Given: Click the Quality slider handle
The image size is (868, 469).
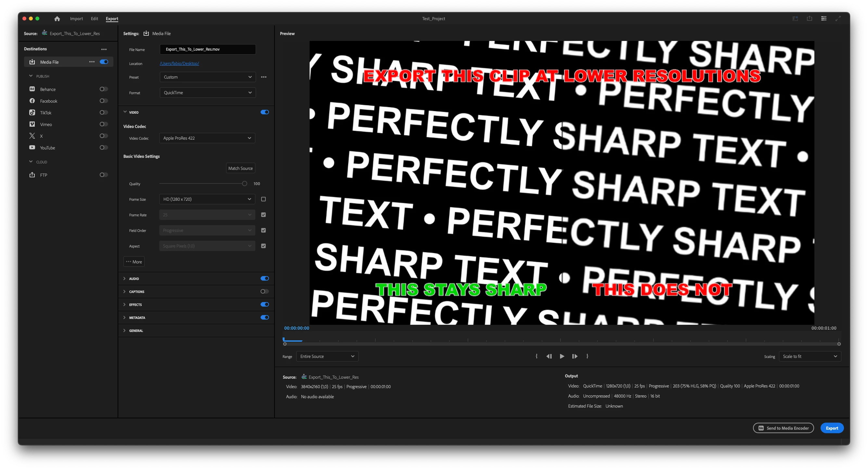Looking at the screenshot, I should (245, 184).
